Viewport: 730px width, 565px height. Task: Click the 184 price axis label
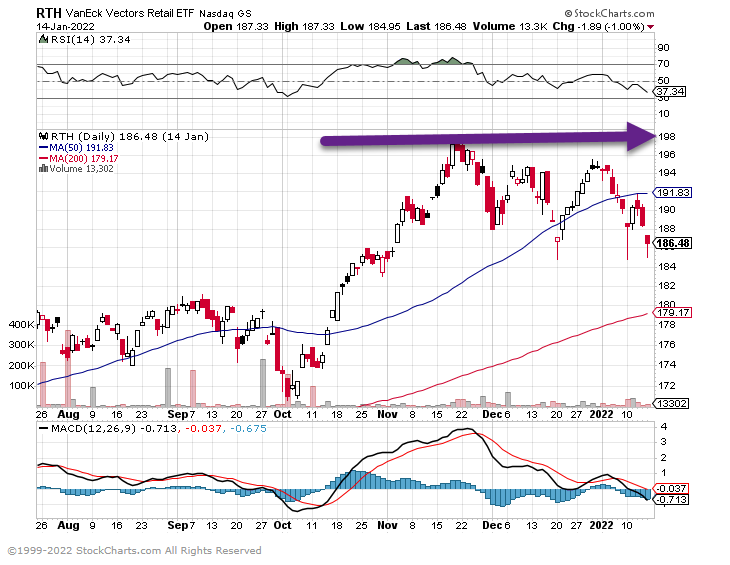point(666,267)
